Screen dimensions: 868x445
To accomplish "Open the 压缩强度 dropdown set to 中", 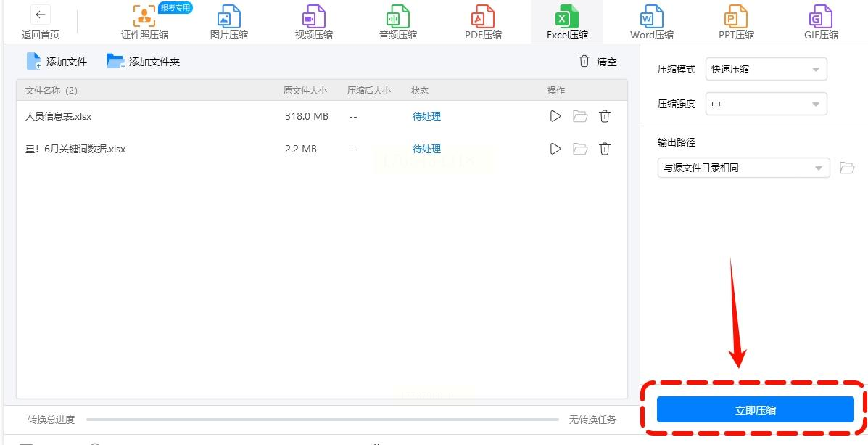I will coord(766,105).
